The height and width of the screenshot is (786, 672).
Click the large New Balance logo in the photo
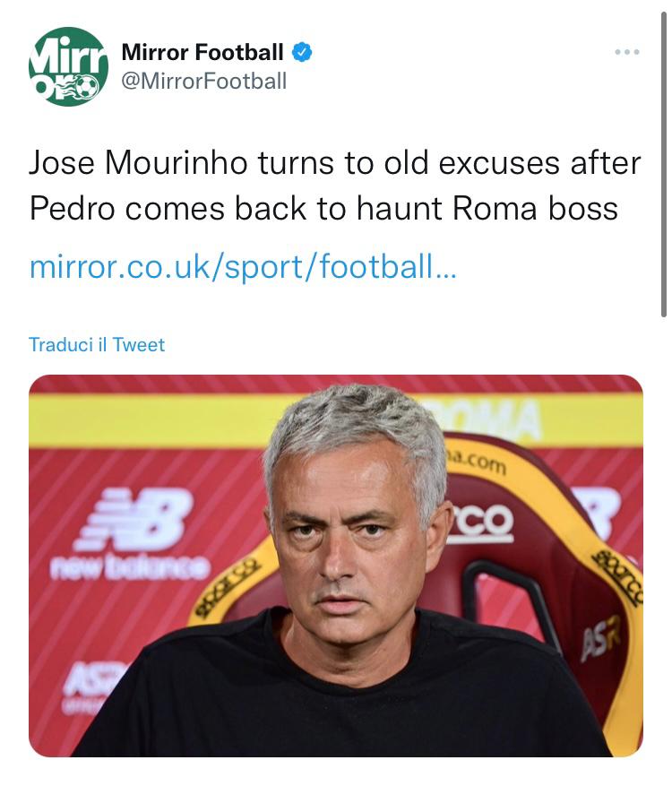(x=134, y=519)
